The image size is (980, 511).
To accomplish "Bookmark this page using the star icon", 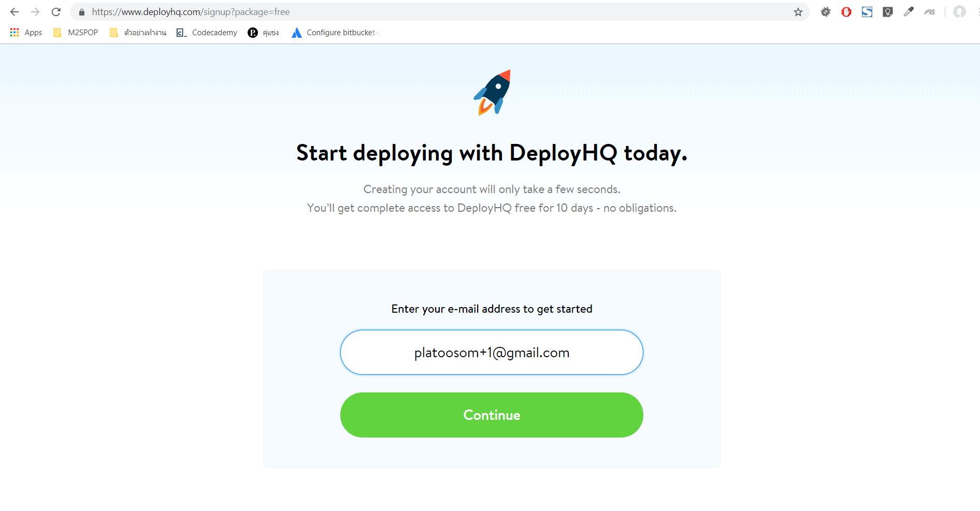I will tap(798, 11).
